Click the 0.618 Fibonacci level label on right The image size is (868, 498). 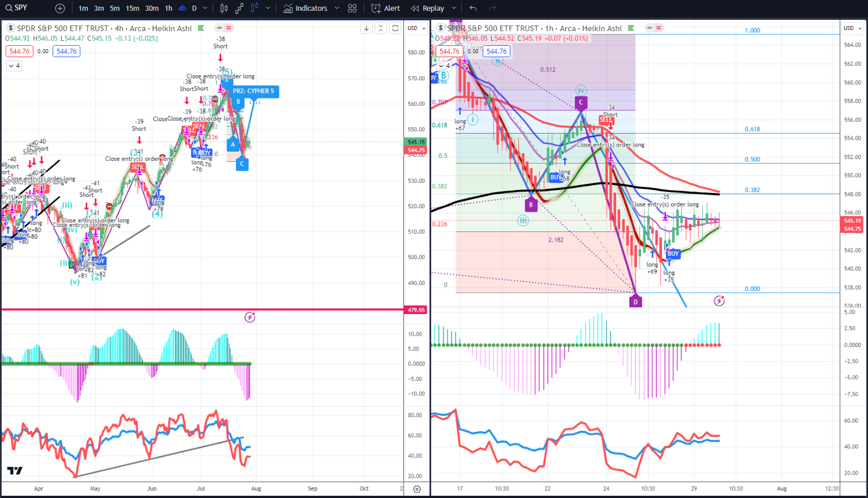click(752, 130)
